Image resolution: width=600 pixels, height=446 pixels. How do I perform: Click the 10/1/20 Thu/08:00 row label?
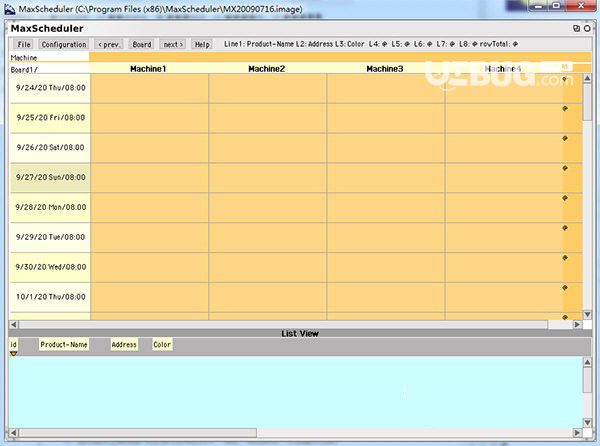point(51,297)
